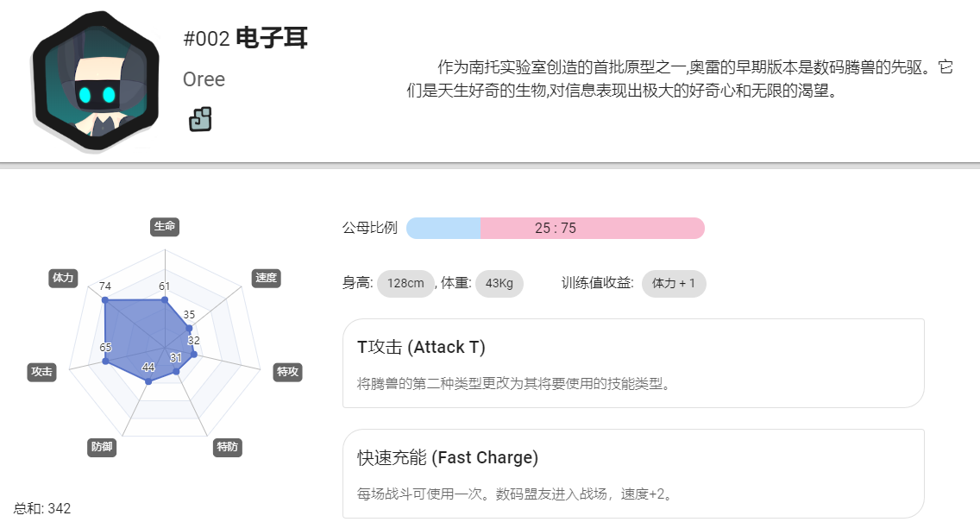Screen dimensions: 980x522
Task: Select the 生命 stat label on radar chart
Action: [165, 226]
